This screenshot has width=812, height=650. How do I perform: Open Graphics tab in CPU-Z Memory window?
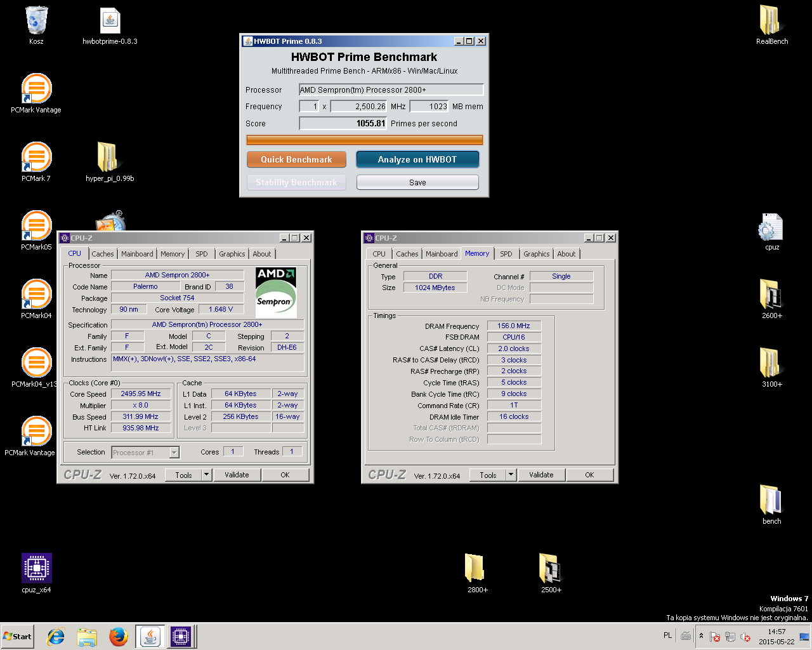536,254
